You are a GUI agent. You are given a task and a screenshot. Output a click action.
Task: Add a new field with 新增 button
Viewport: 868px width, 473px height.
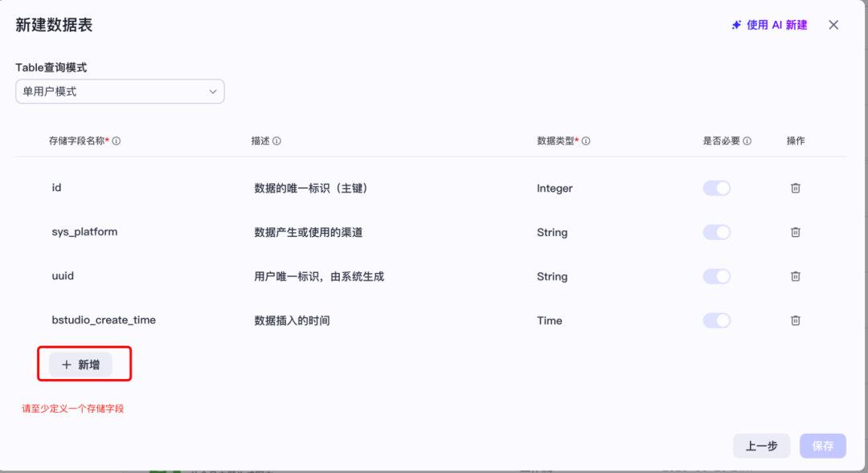pos(81,365)
